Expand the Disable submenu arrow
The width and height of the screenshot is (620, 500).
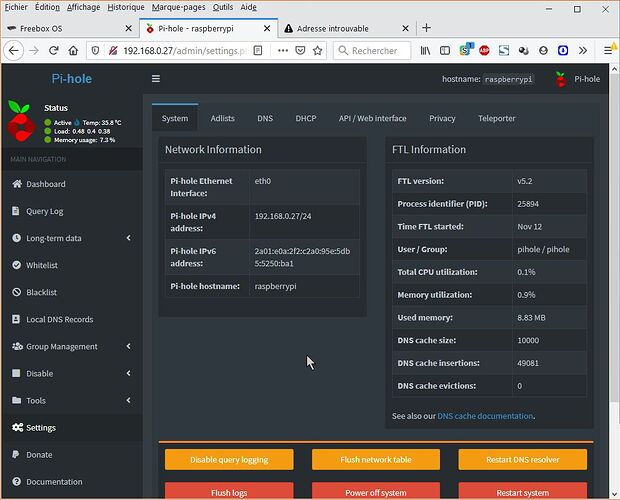click(129, 373)
